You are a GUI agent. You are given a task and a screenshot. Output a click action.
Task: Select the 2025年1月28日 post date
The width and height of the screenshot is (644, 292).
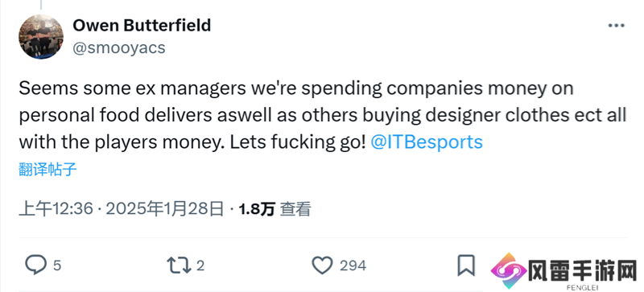(165, 209)
